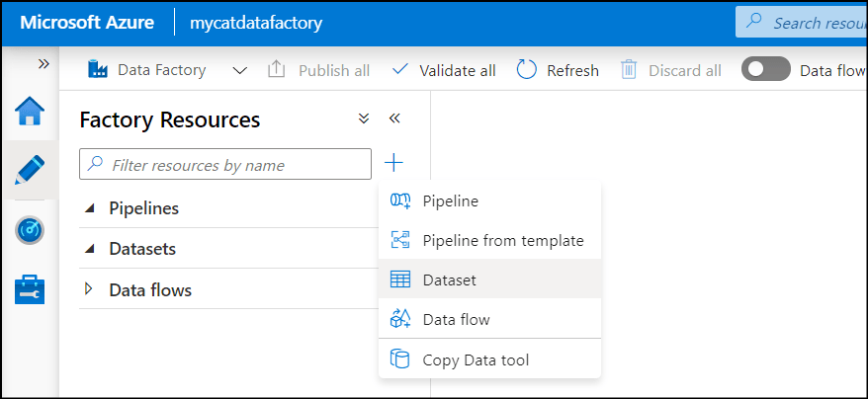Choose Pipeline from template menu entry
Screen dimensions: 868x399
[489, 240]
